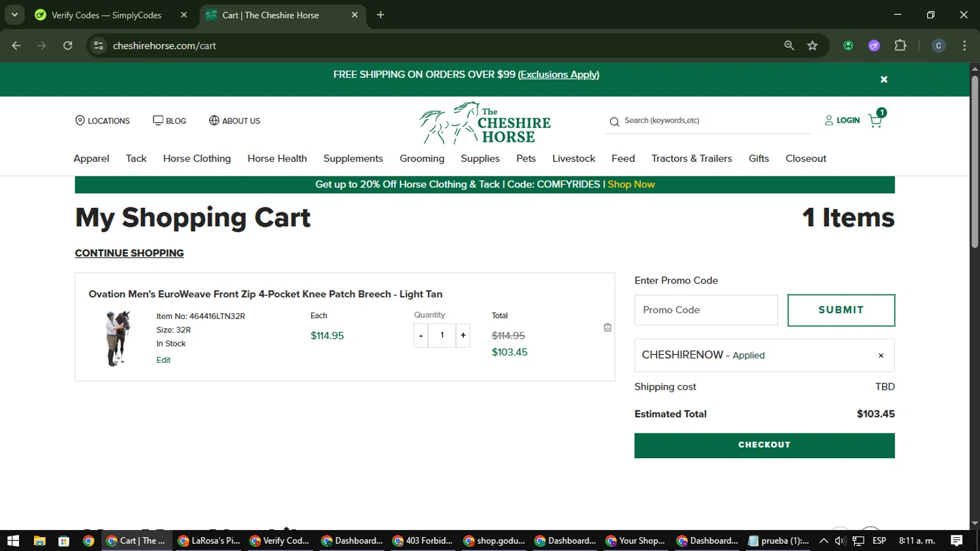Viewport: 980px width, 551px height.
Task: Reload the cart page
Action: [68, 46]
